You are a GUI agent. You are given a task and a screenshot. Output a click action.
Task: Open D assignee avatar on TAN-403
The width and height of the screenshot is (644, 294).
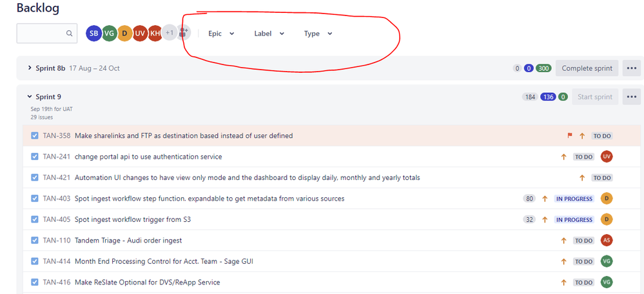(607, 199)
